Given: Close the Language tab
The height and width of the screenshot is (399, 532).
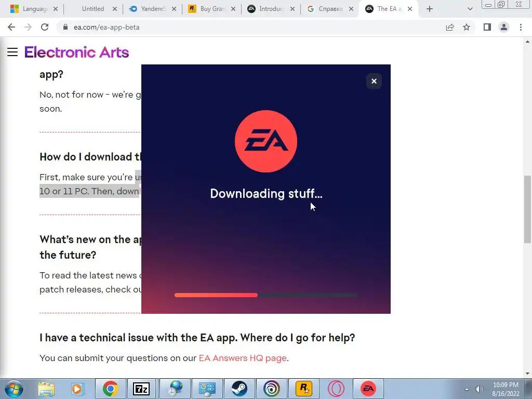Looking at the screenshot, I should coord(56,9).
